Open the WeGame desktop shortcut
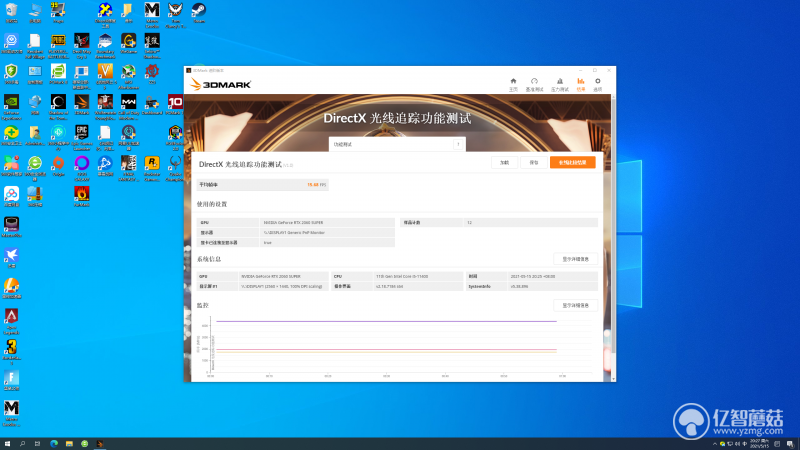 (x=129, y=44)
